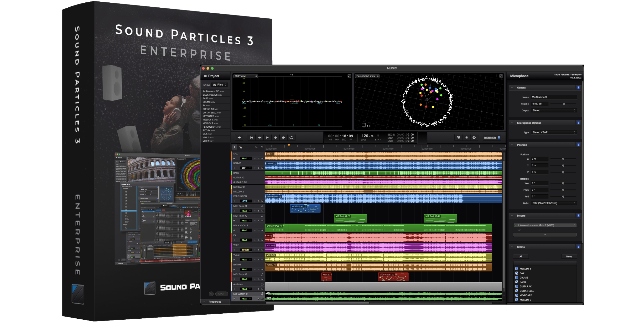Uncheck the SAX stem checkbox
This screenshot has height=322, width=644.
(517, 273)
